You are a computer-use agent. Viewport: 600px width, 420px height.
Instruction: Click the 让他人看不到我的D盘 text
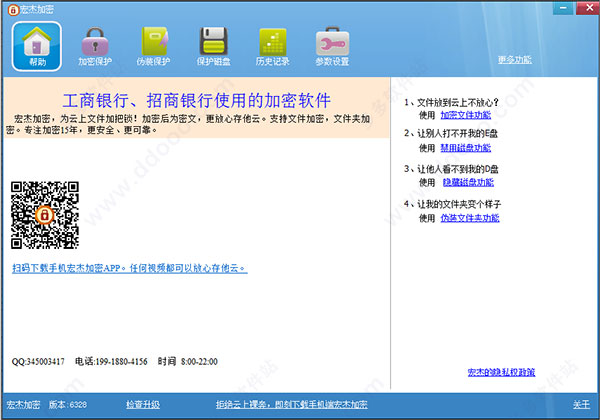tap(451, 169)
